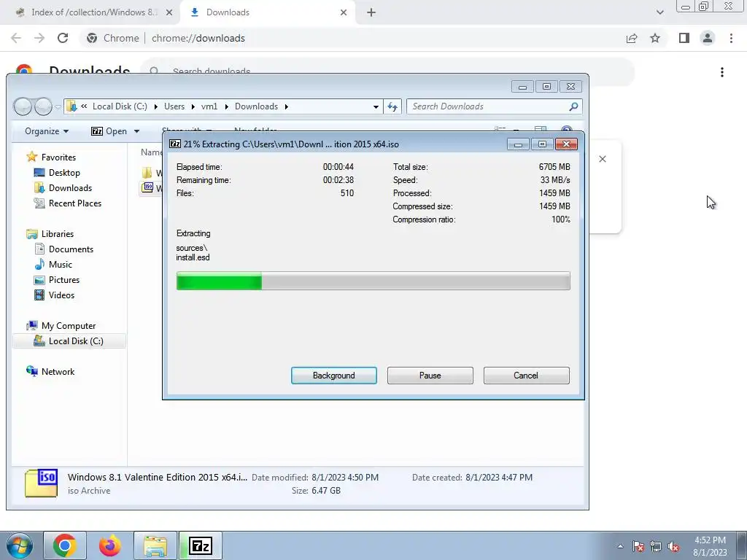Open the Downloads favorite in Explorer sidebar
The width and height of the screenshot is (747, 560).
tap(69, 187)
